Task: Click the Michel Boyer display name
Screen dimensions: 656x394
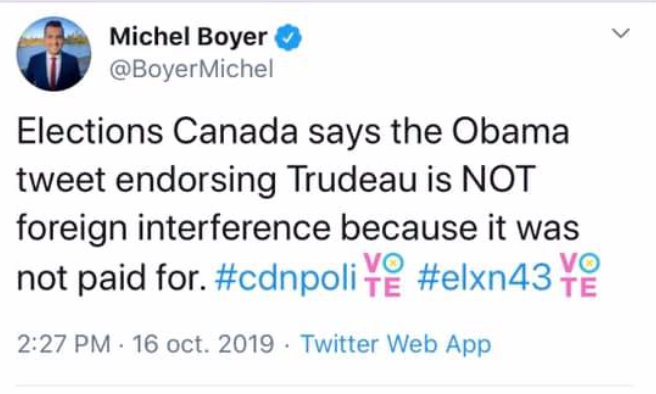Action: click(x=188, y=37)
